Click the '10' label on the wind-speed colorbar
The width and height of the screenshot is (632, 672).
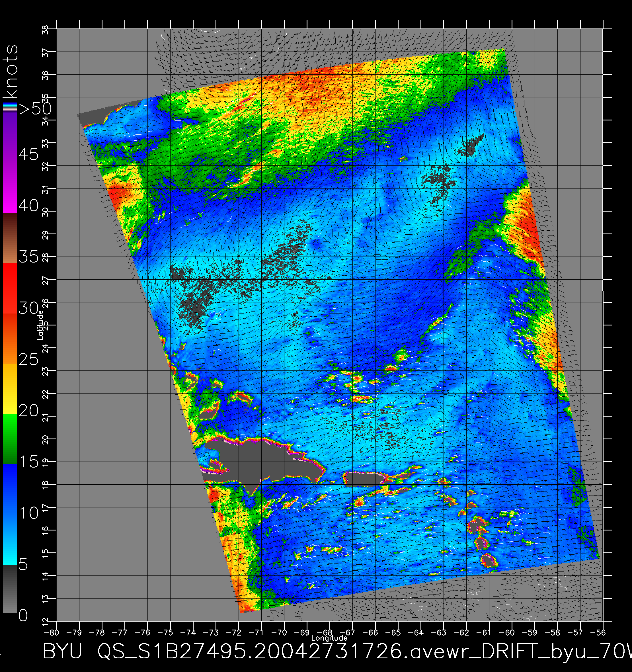pos(29,513)
